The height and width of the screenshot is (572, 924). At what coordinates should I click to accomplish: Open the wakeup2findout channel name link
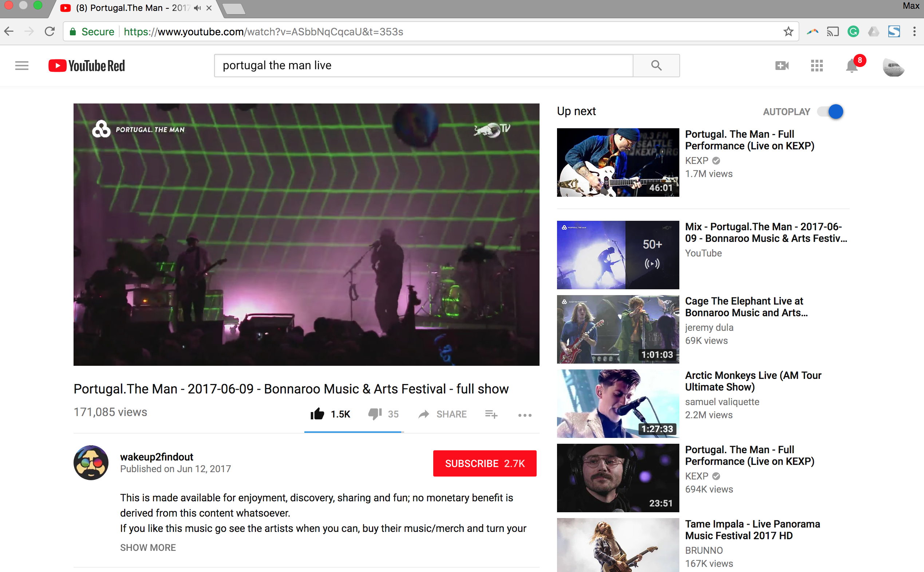157,457
